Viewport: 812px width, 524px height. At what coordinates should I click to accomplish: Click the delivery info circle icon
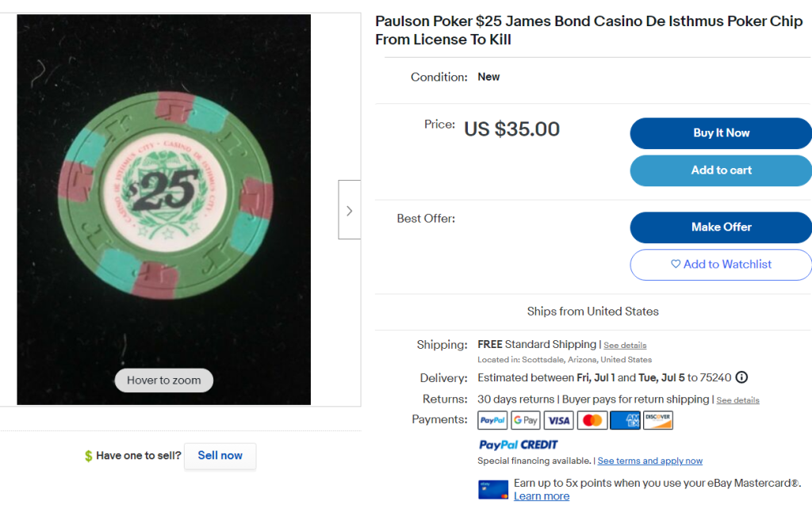tap(741, 377)
